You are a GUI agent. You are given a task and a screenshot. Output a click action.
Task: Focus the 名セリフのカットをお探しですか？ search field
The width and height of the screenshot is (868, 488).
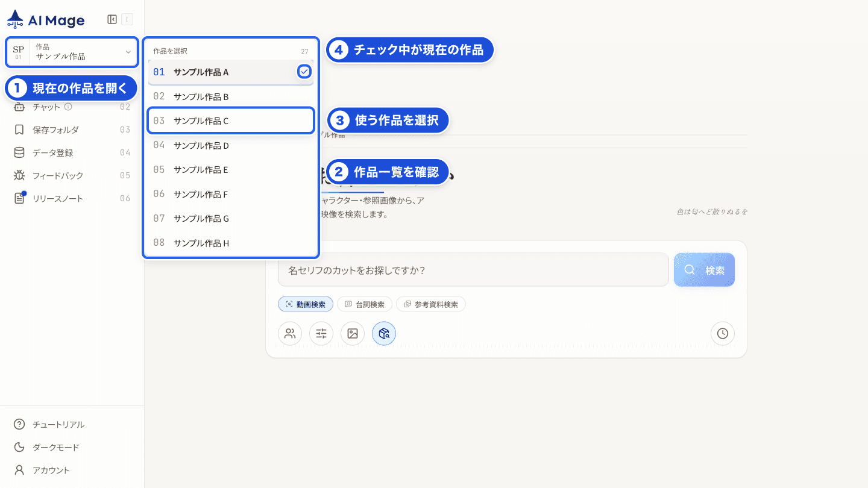473,269
